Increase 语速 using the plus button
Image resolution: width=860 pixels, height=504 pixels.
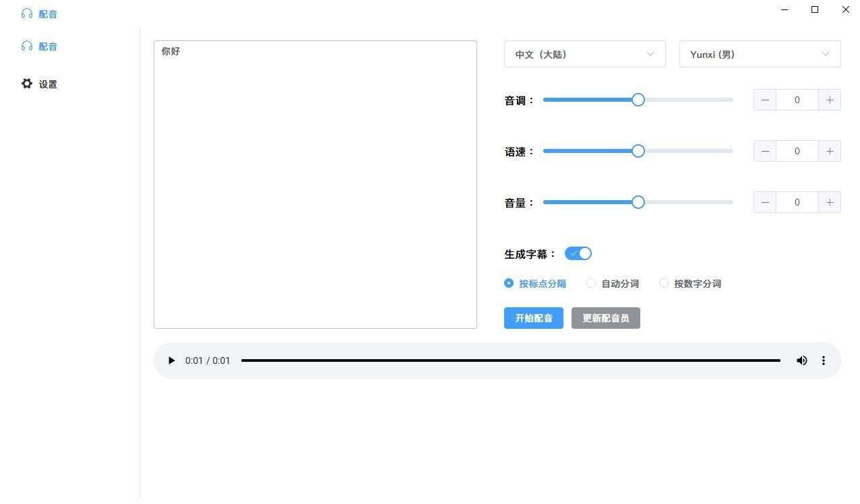pyautogui.click(x=830, y=151)
